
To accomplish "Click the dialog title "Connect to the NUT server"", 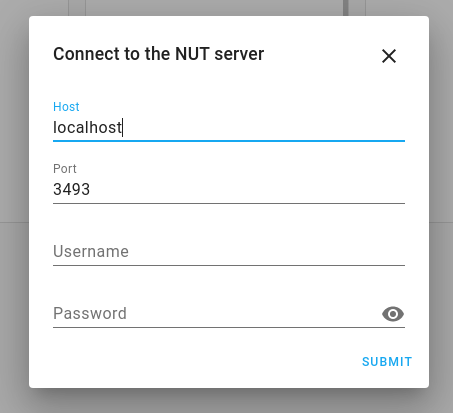I will (x=159, y=54).
